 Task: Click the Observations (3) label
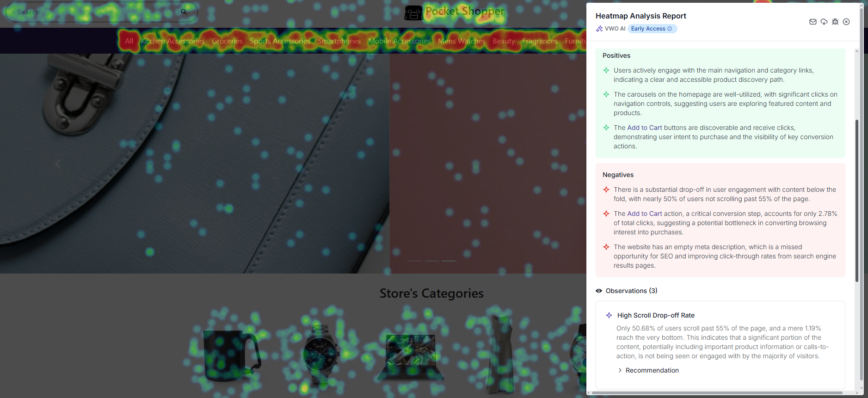[x=632, y=291]
